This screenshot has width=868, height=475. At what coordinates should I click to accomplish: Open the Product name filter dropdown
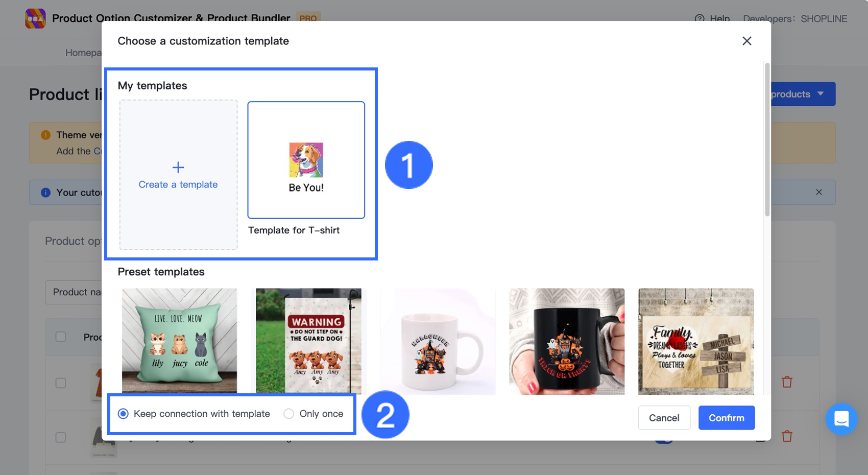tap(74, 292)
